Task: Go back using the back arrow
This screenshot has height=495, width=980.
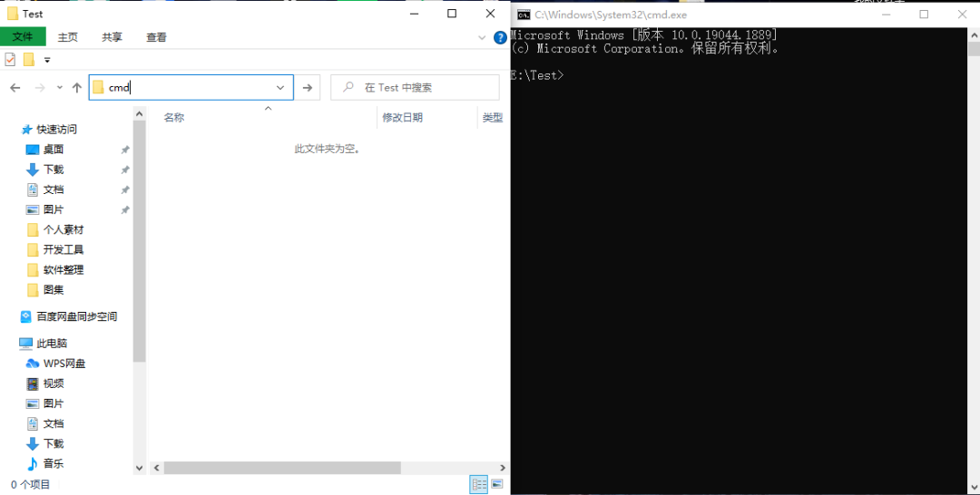Action: click(x=15, y=87)
